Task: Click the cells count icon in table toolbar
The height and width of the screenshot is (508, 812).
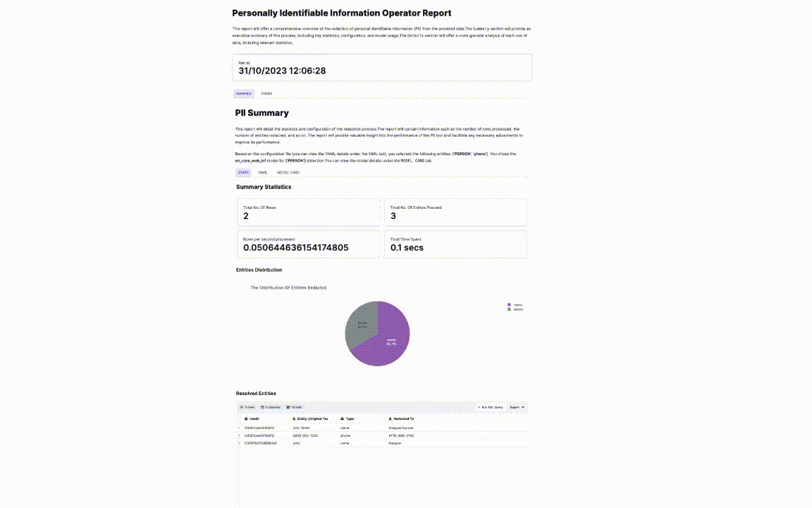Action: pyautogui.click(x=288, y=407)
